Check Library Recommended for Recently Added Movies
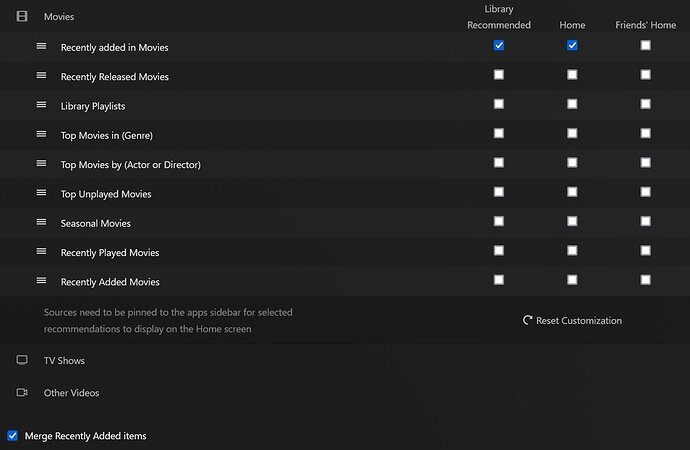This screenshot has width=690, height=450. [499, 280]
